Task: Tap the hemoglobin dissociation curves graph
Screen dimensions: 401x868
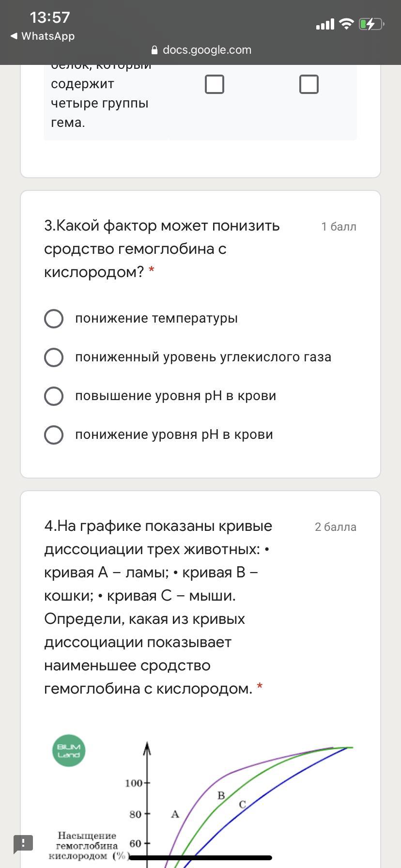Action: (x=242, y=804)
